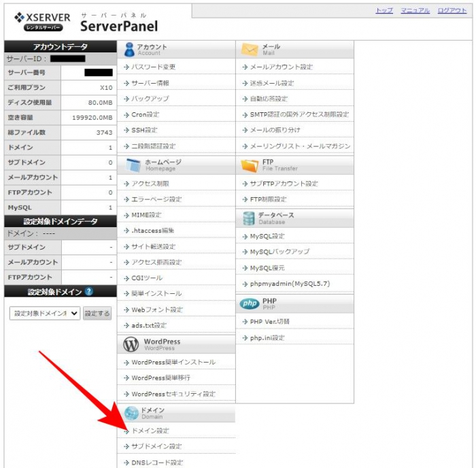Click the ご利用プラン value X10
This screenshot has width=476, height=468.
click(x=106, y=88)
